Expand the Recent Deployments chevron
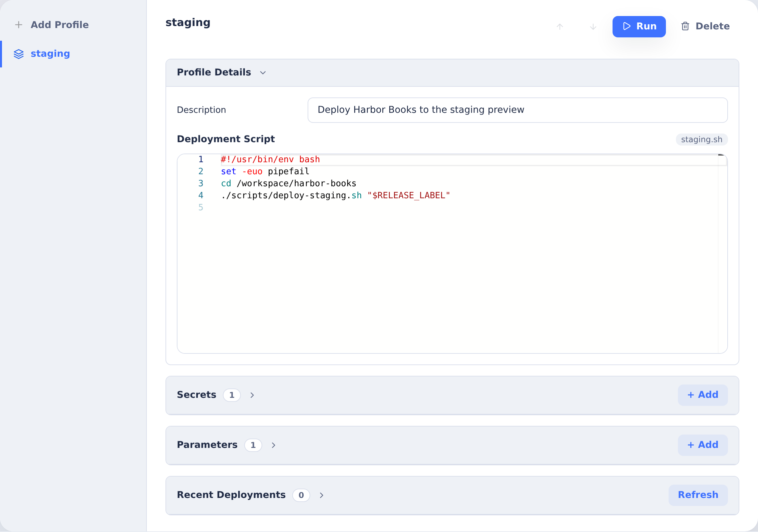The height and width of the screenshot is (532, 758). pos(322,495)
